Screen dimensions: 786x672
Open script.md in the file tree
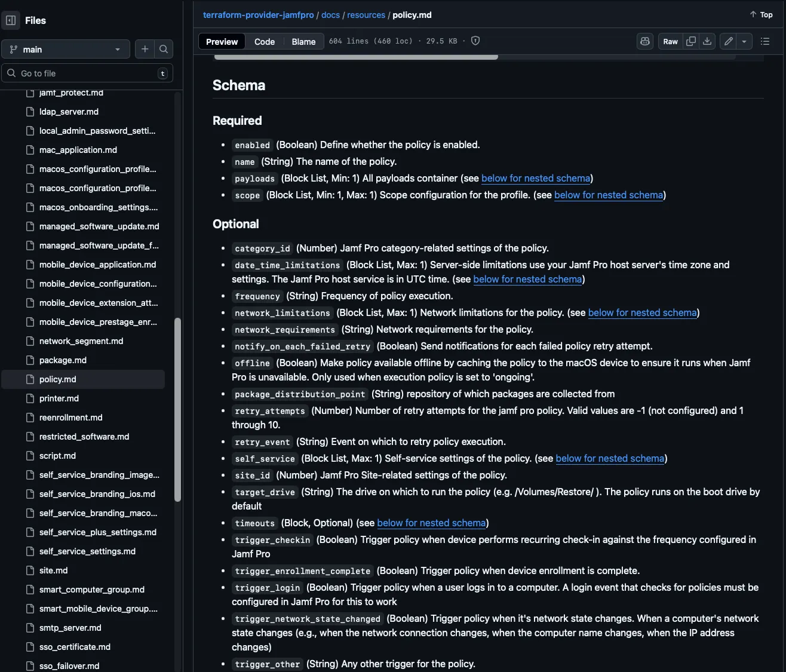(x=57, y=456)
